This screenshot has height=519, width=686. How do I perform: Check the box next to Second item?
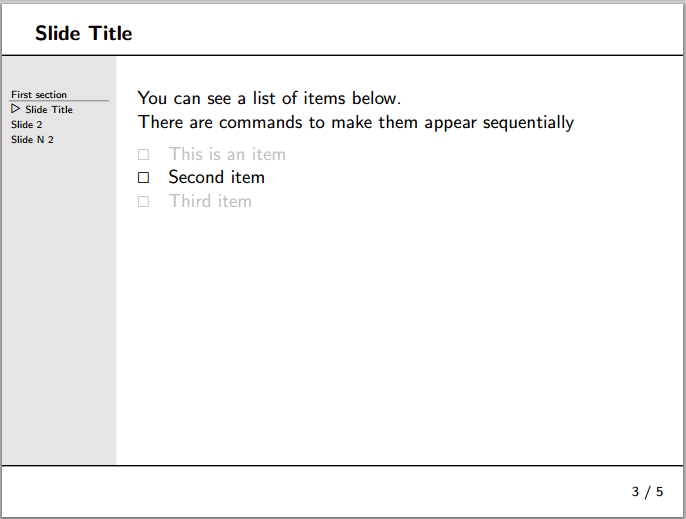(143, 178)
